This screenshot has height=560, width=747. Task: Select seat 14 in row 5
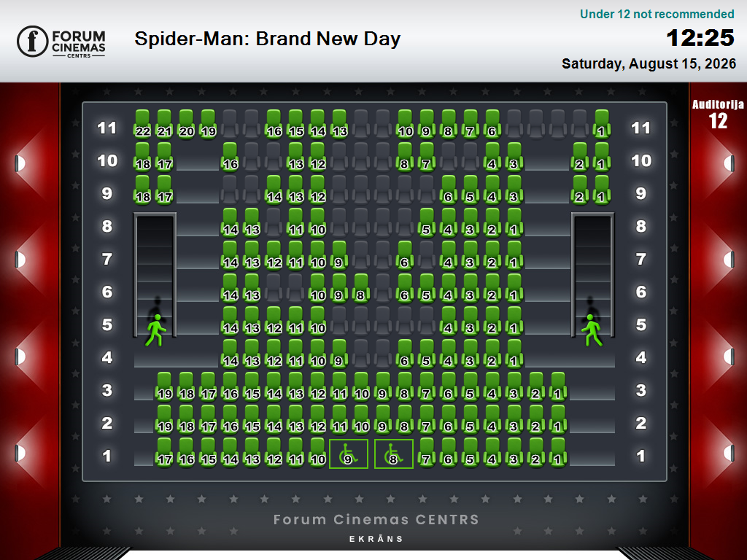click(x=230, y=321)
